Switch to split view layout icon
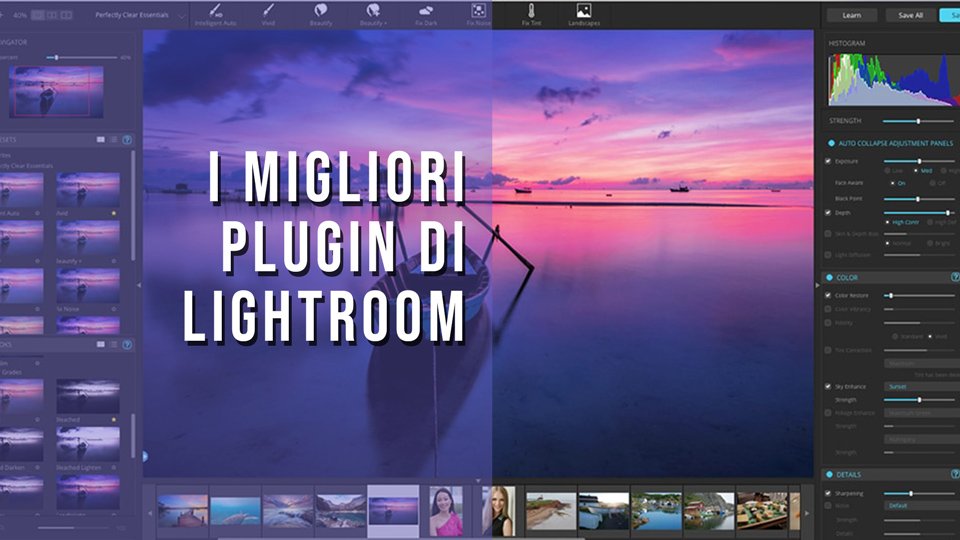The height and width of the screenshot is (540, 960). tap(52, 15)
